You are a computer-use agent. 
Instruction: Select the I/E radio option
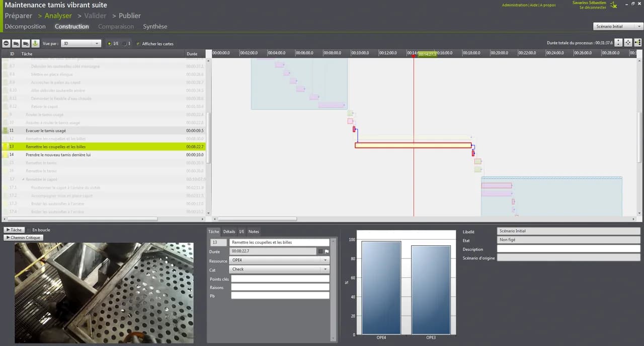point(113,44)
